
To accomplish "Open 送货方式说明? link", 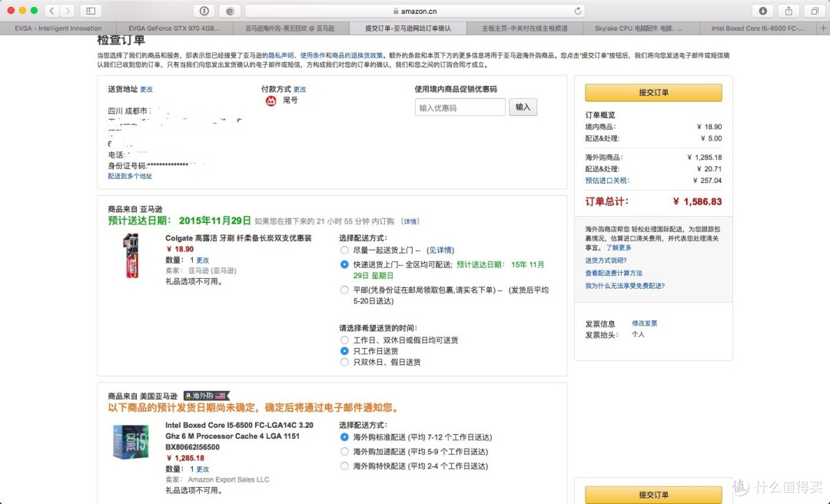I will [x=606, y=260].
